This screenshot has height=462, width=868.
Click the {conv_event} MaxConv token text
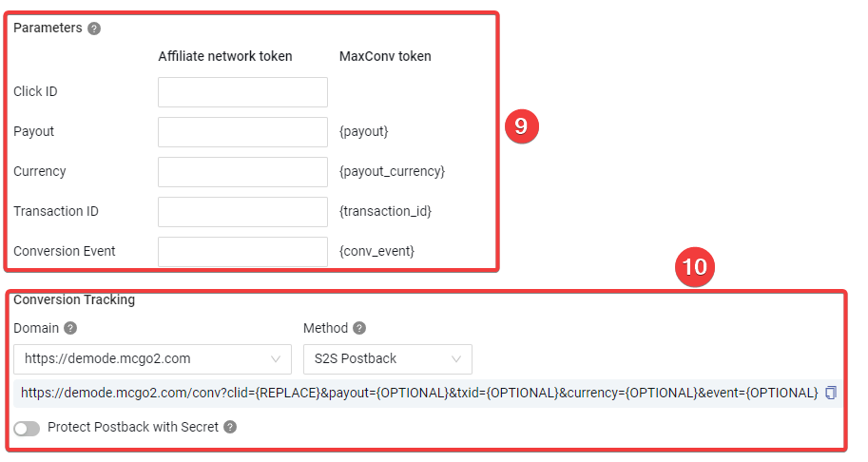(376, 251)
